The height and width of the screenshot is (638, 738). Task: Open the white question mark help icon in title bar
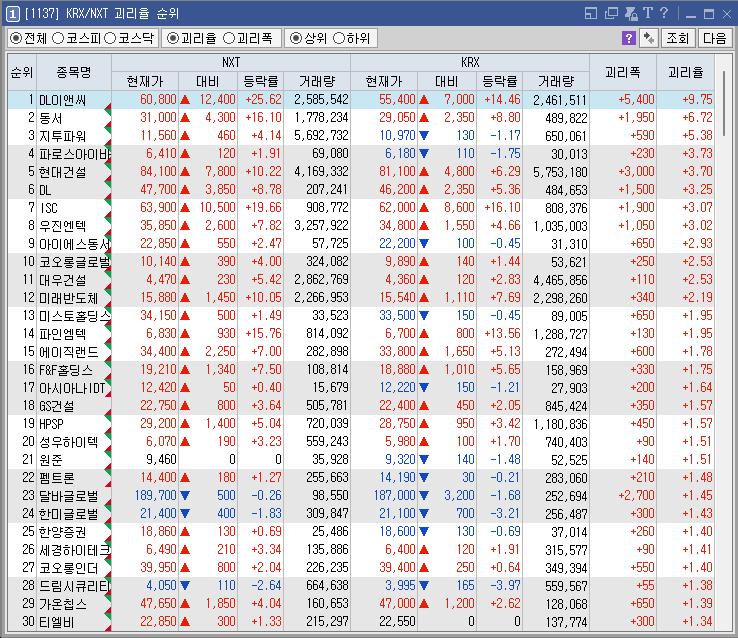tap(664, 13)
